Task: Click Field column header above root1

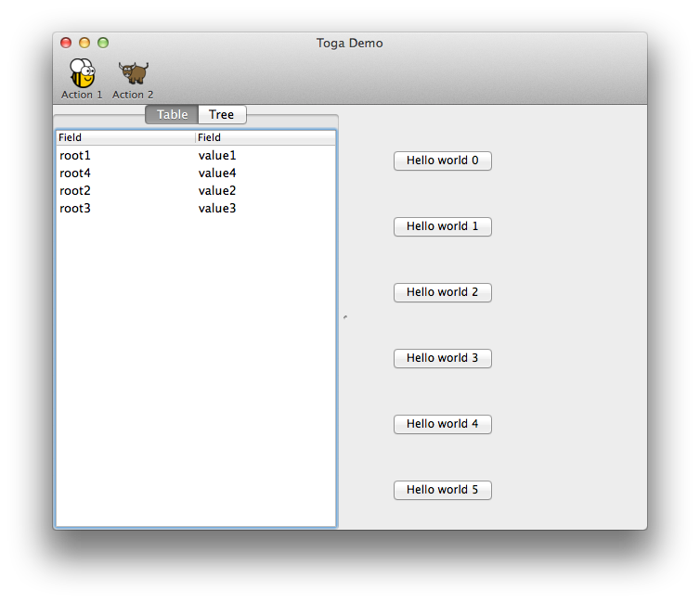Action: point(125,137)
